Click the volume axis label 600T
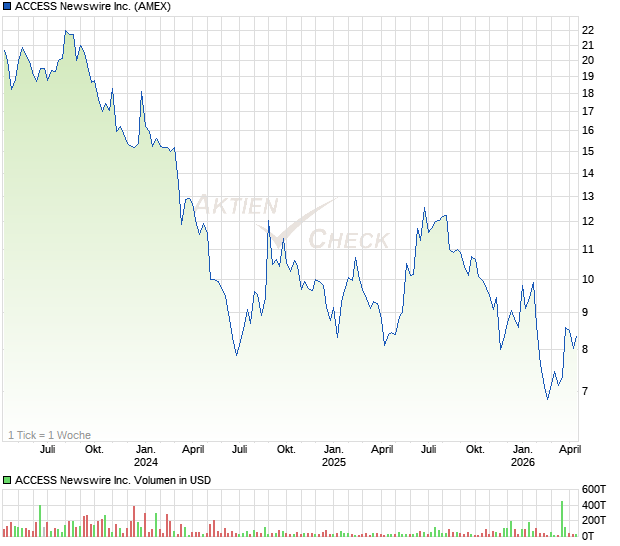This screenshot has width=620, height=546. pos(594,489)
